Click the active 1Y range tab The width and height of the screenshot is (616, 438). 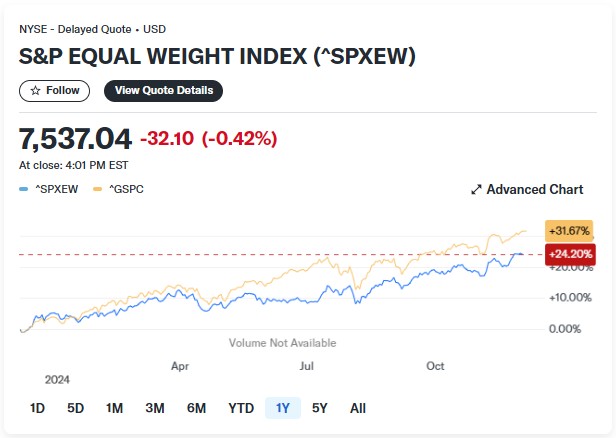283,408
